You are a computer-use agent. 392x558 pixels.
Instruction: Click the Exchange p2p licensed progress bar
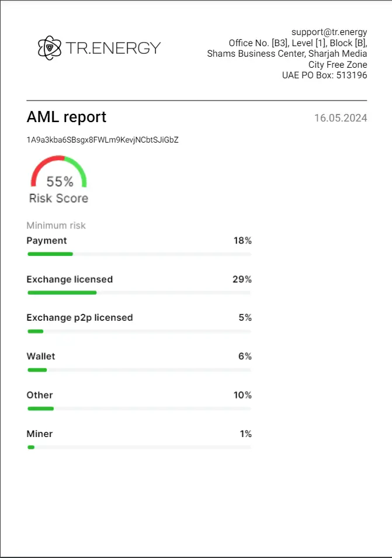[x=139, y=331]
